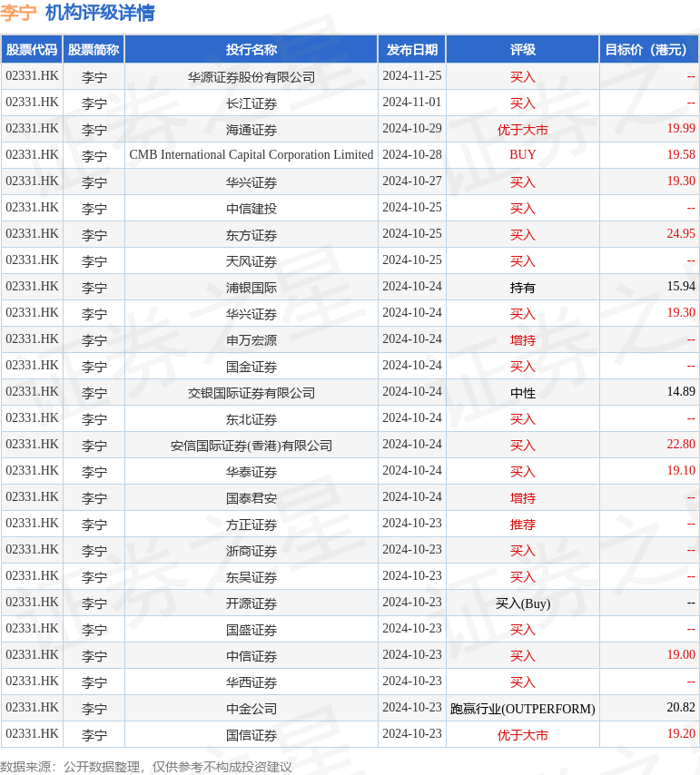This screenshot has height=775, width=700.
Task: Select the 长江证券 cell
Action: [x=251, y=103]
